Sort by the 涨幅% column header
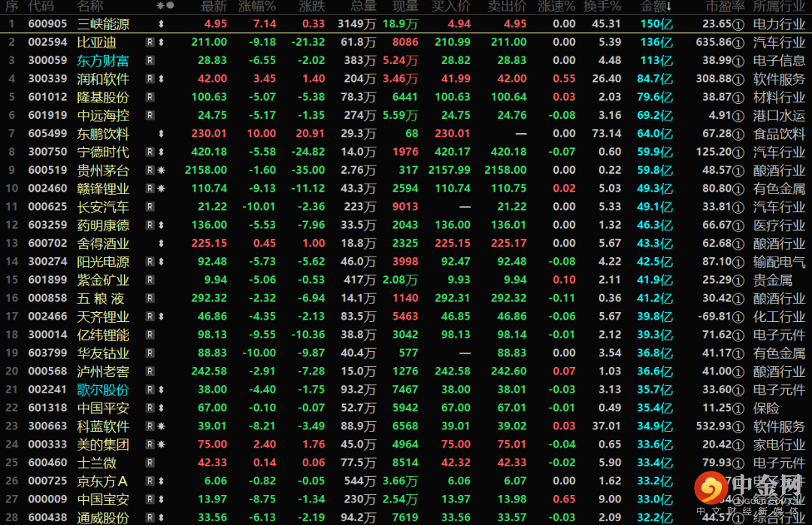 tap(257, 6)
